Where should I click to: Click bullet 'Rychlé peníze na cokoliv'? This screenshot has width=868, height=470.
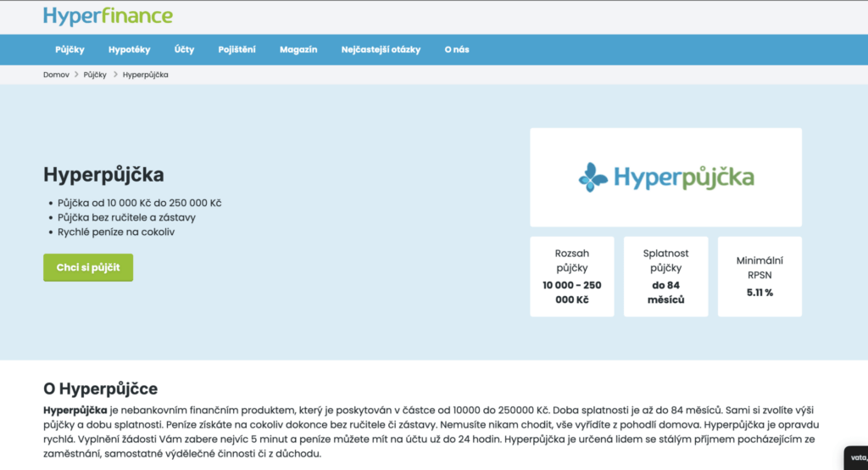[x=116, y=232]
